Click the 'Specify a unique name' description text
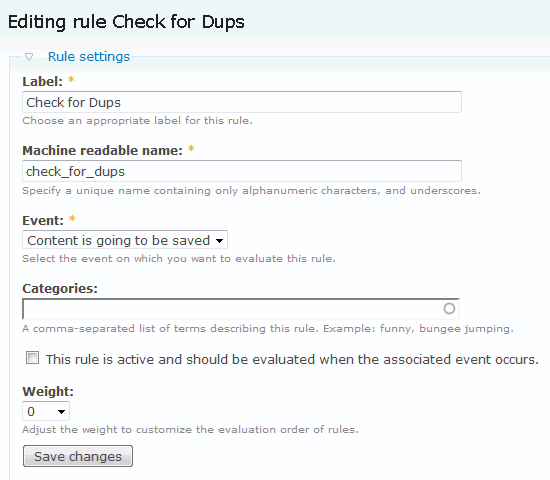 251,191
